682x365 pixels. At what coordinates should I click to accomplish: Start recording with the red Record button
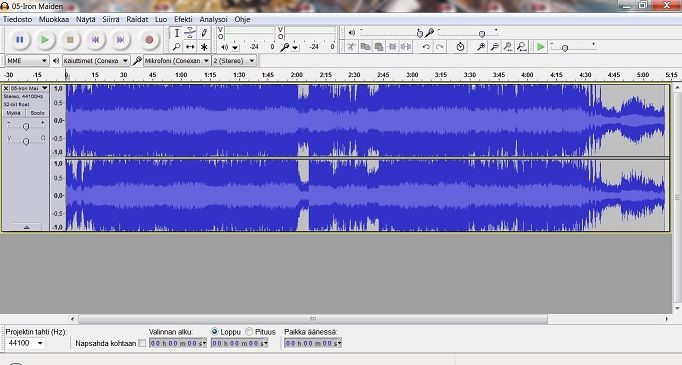(x=149, y=40)
